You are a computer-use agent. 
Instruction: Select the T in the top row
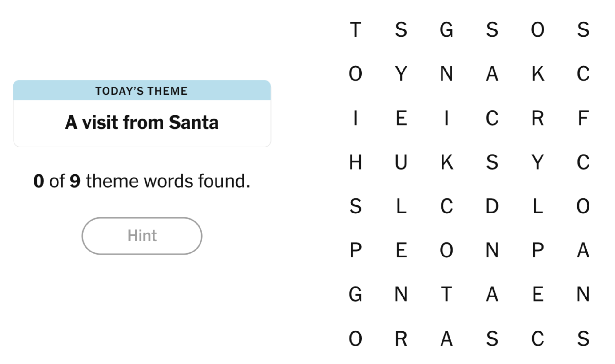355,30
